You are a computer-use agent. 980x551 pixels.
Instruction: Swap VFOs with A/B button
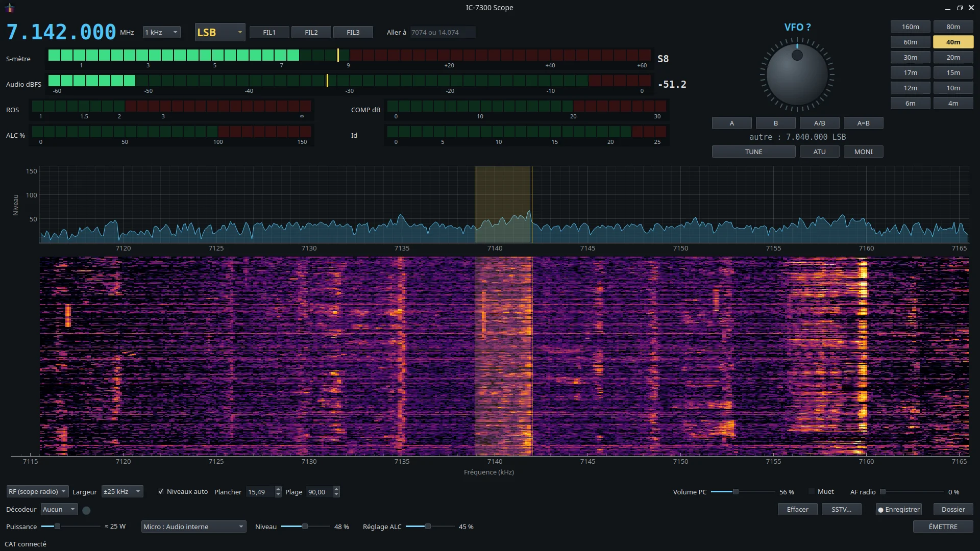click(819, 123)
